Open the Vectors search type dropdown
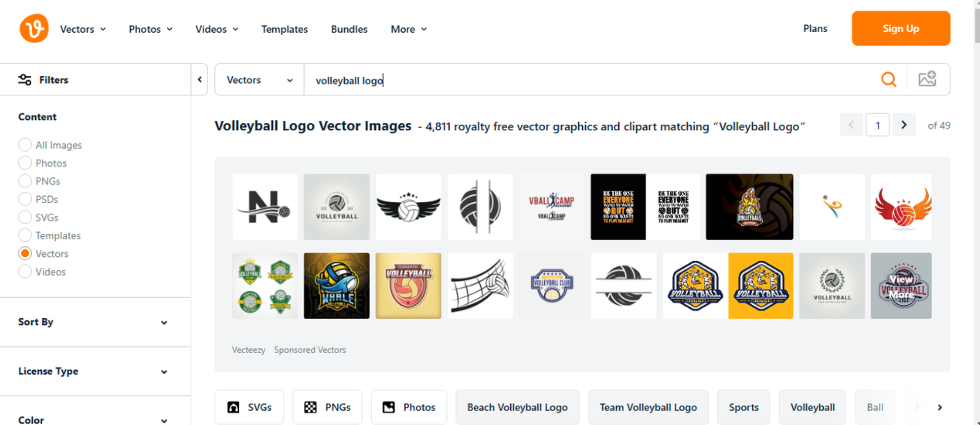The width and height of the screenshot is (980, 425). coord(259,80)
